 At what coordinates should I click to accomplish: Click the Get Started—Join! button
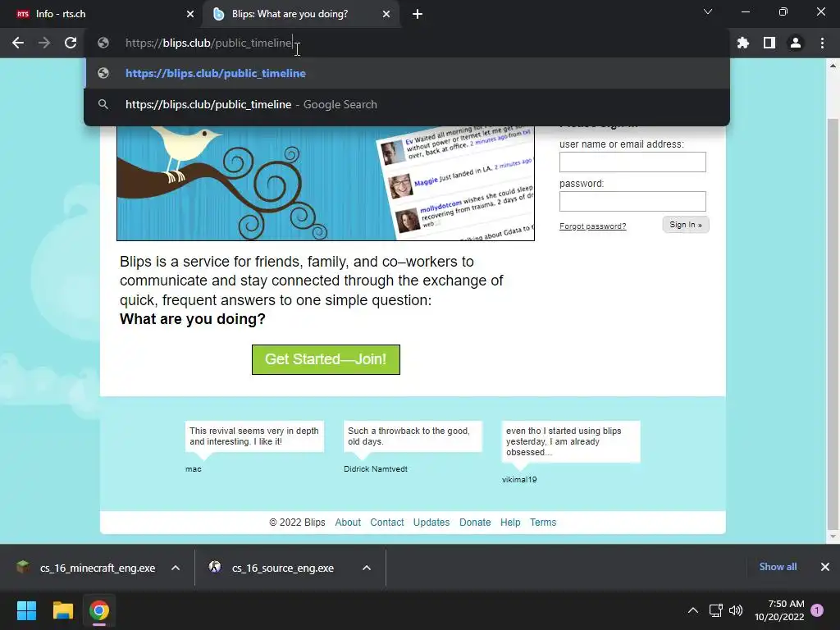[326, 359]
